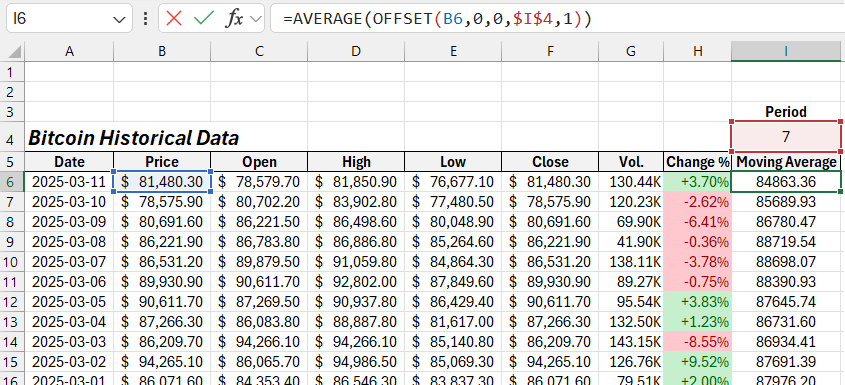Screen dimensions: 845x385
Task: Expand the formula bar options chevron
Action: pyautogui.click(x=257, y=19)
